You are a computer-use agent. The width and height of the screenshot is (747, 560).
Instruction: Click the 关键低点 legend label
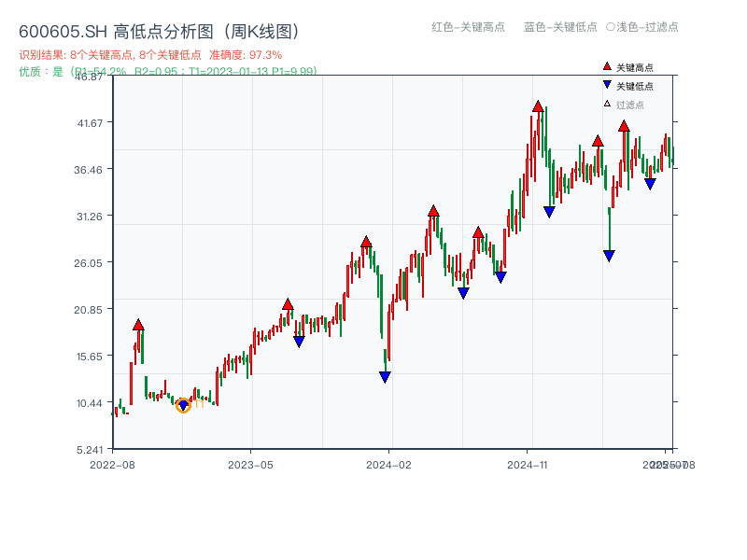(635, 86)
